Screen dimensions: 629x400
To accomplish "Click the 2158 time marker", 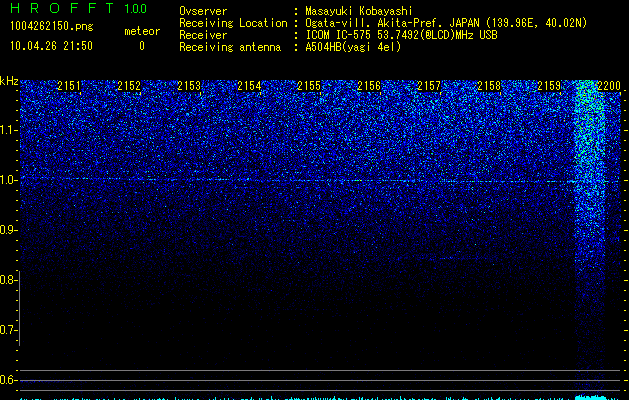I will pos(489,86).
